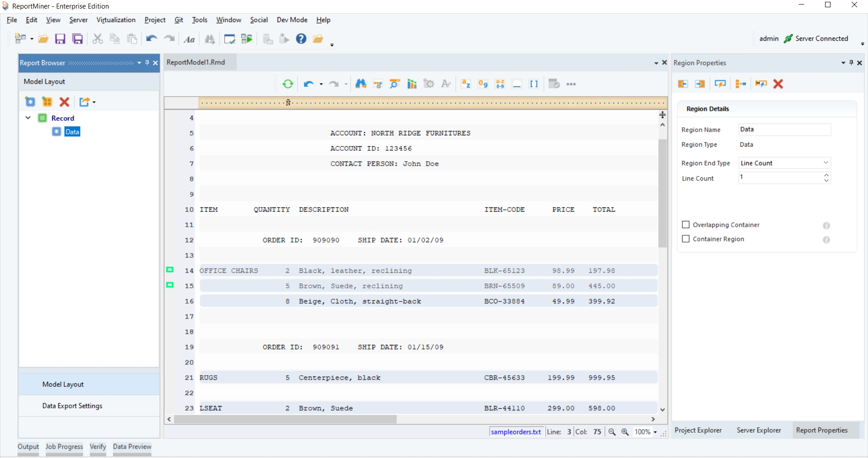Click the Data Export Settings button
This screenshot has height=458, width=868.
point(72,406)
